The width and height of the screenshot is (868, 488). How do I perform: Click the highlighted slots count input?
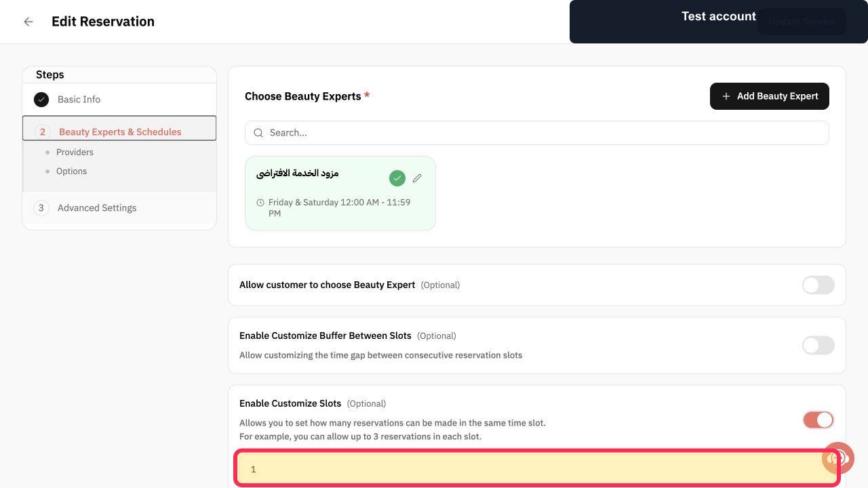537,468
